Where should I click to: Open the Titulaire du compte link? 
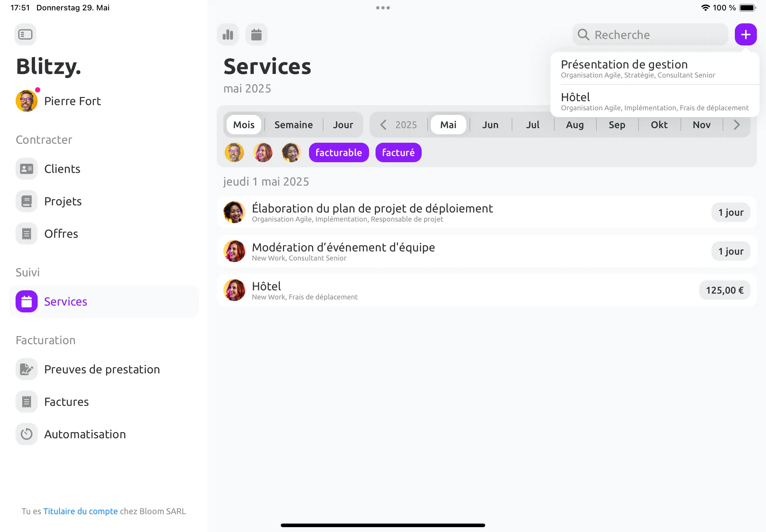[80, 511]
